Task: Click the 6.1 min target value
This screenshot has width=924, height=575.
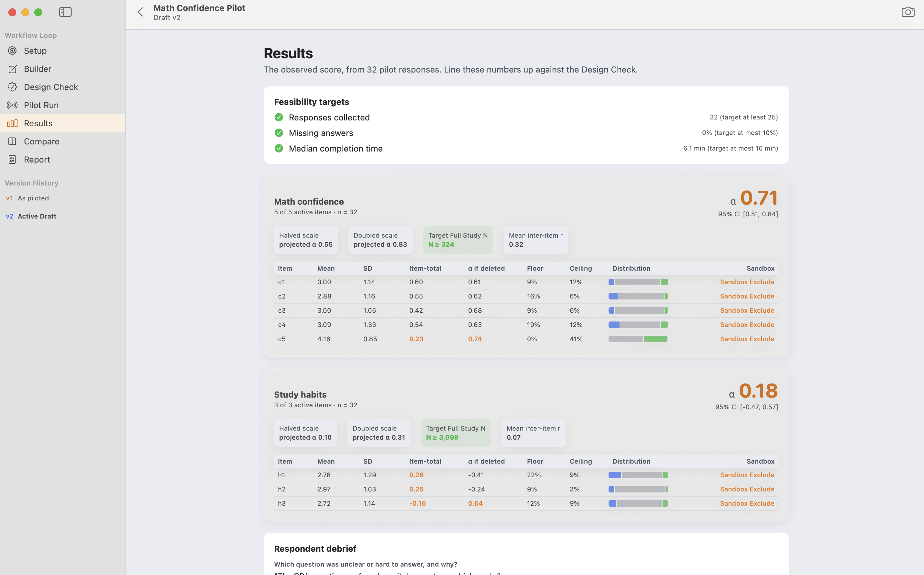Action: tap(730, 148)
